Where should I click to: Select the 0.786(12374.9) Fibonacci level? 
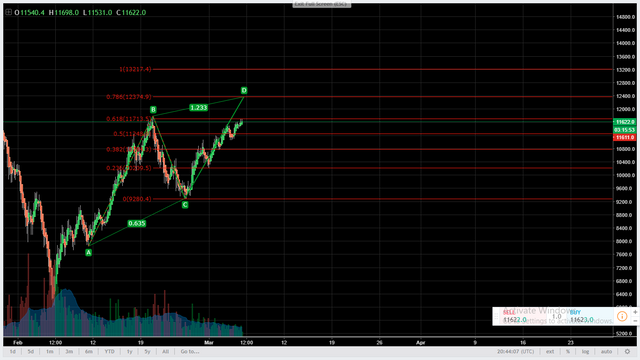[x=129, y=97]
